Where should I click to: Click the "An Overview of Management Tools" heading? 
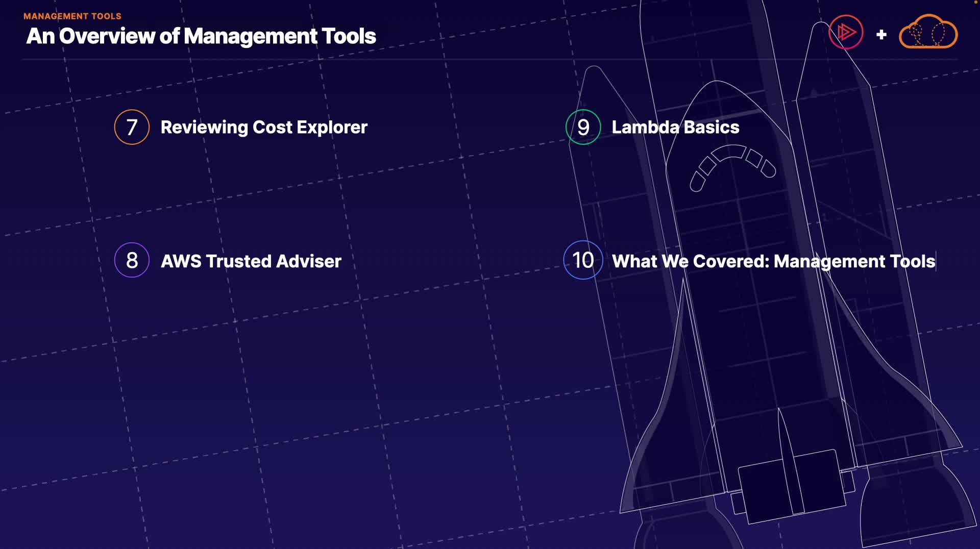(x=201, y=36)
